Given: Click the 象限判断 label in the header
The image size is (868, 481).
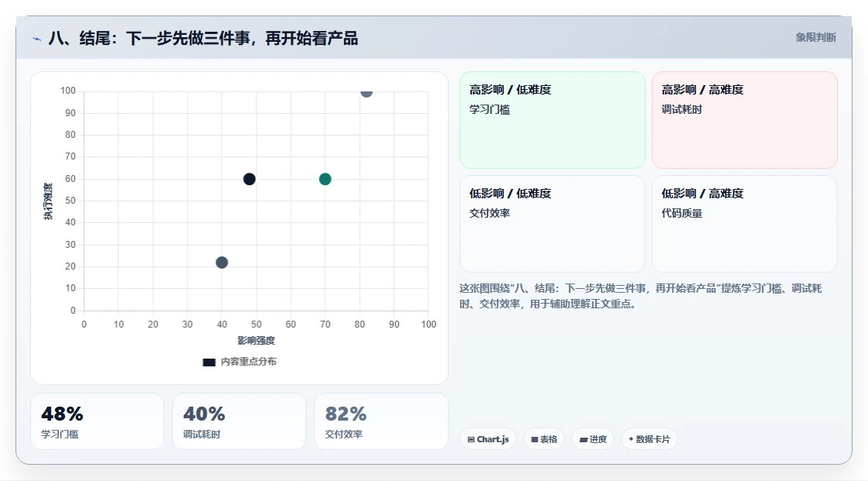Looking at the screenshot, I should (x=815, y=38).
